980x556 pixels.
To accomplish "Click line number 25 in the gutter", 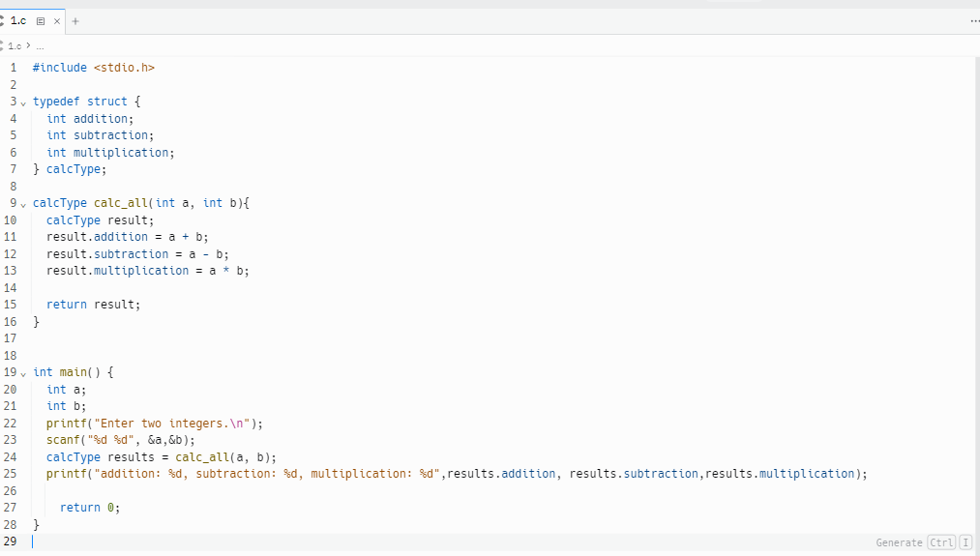I will pos(10,474).
